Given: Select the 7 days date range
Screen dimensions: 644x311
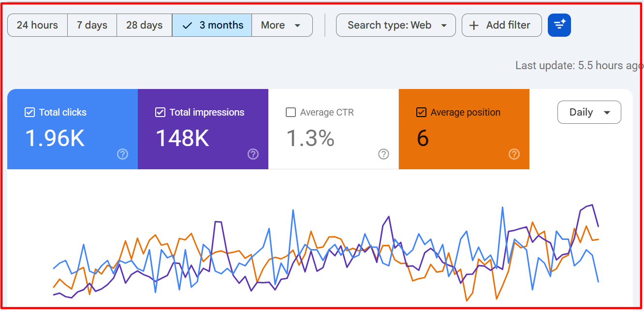Looking at the screenshot, I should point(92,25).
